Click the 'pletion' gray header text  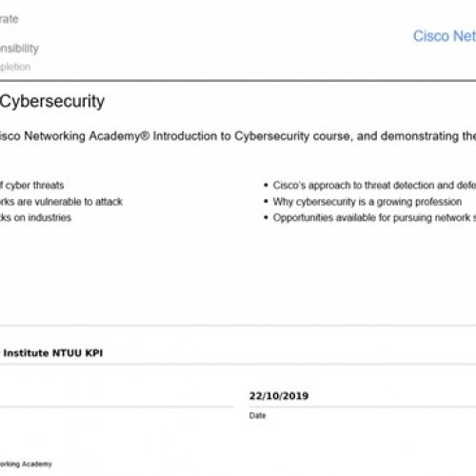pyautogui.click(x=15, y=67)
